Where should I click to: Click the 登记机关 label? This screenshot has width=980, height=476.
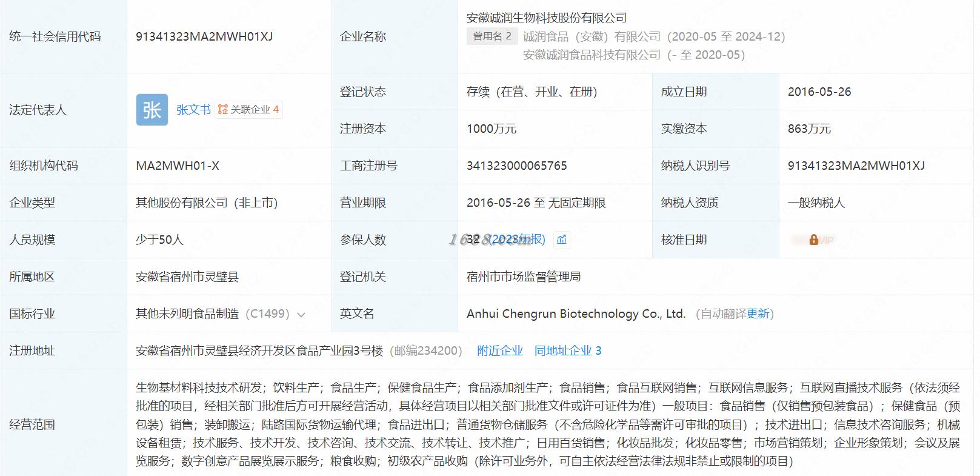coord(363,277)
